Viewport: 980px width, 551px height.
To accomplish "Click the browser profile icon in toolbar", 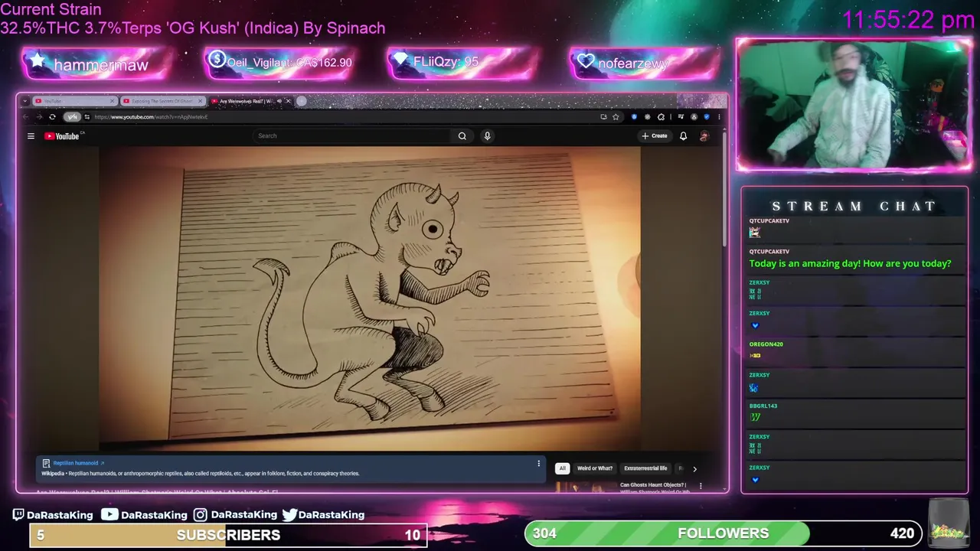I will (694, 117).
